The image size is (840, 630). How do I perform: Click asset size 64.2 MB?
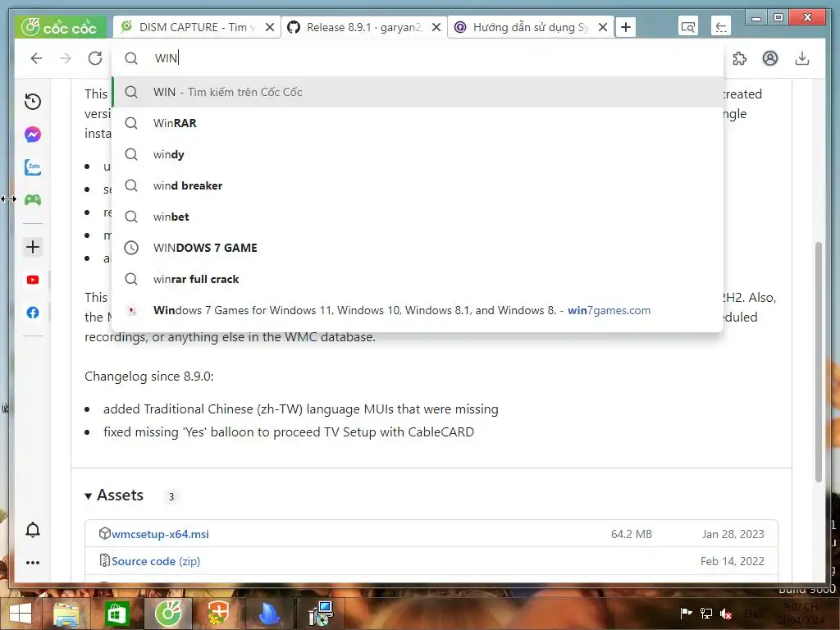tap(632, 534)
